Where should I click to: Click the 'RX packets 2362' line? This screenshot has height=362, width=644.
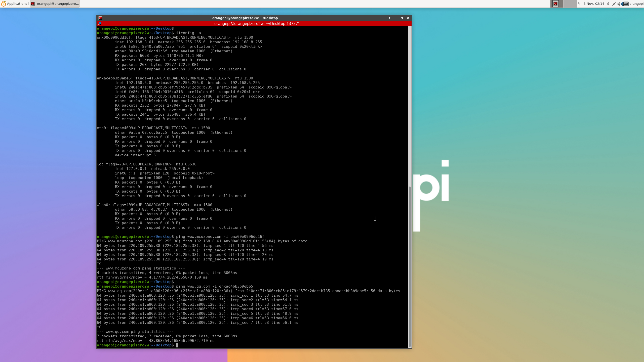160,105
